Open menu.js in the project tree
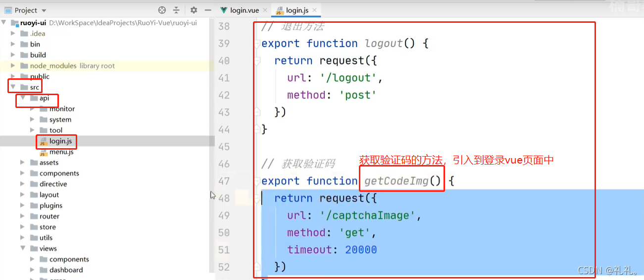Image resolution: width=644 pixels, height=280 pixels. tap(61, 152)
